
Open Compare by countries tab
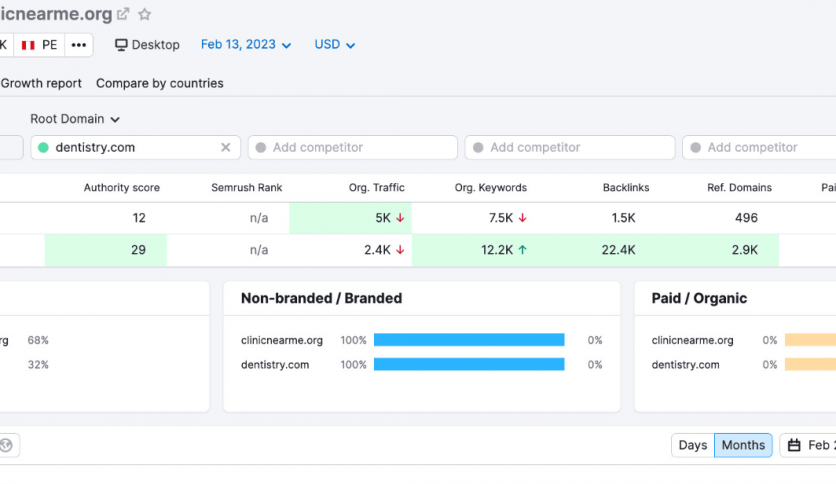(x=160, y=83)
